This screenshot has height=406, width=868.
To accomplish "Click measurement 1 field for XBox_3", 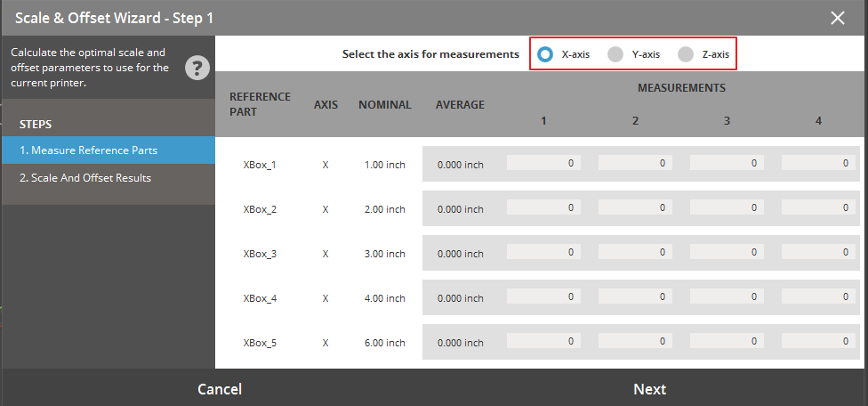I will tap(544, 252).
